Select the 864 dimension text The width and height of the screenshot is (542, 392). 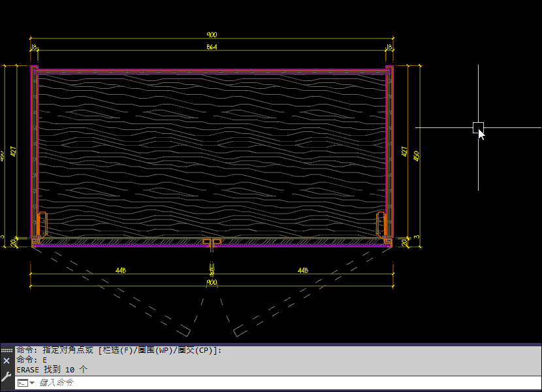212,47
